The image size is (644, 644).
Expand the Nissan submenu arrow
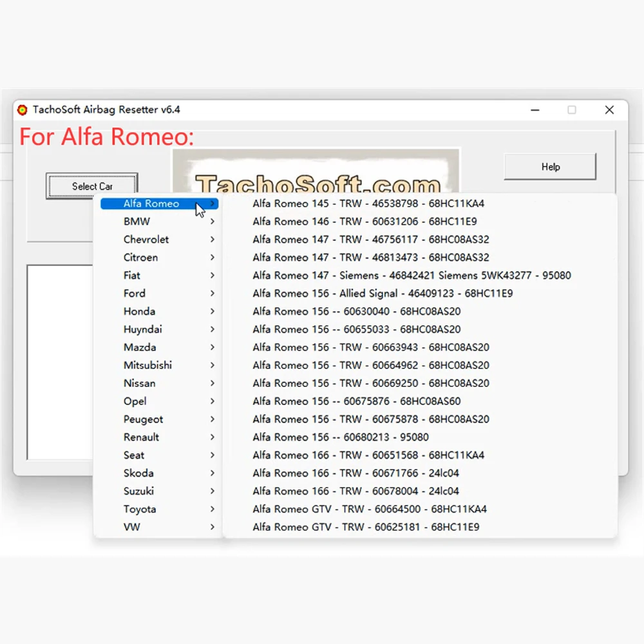point(213,383)
